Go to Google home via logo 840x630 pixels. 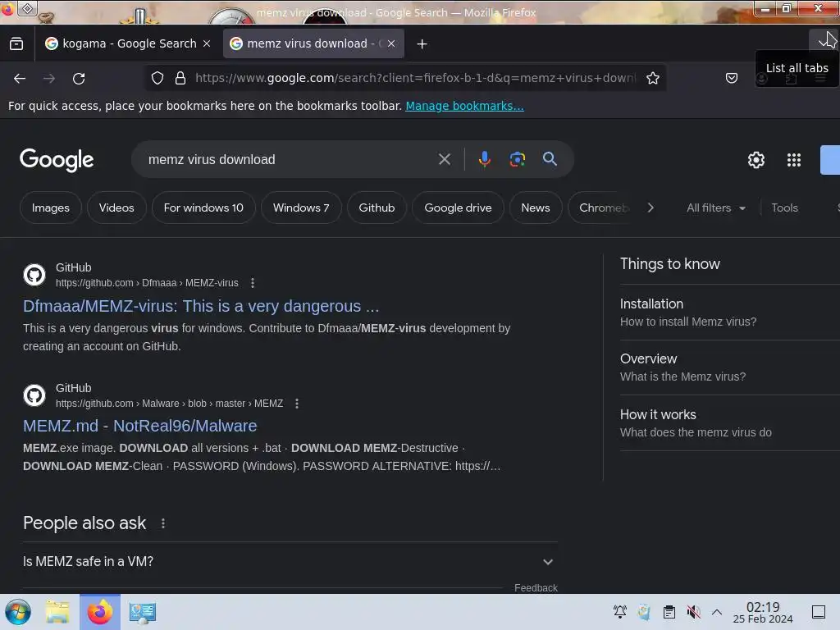click(x=57, y=160)
